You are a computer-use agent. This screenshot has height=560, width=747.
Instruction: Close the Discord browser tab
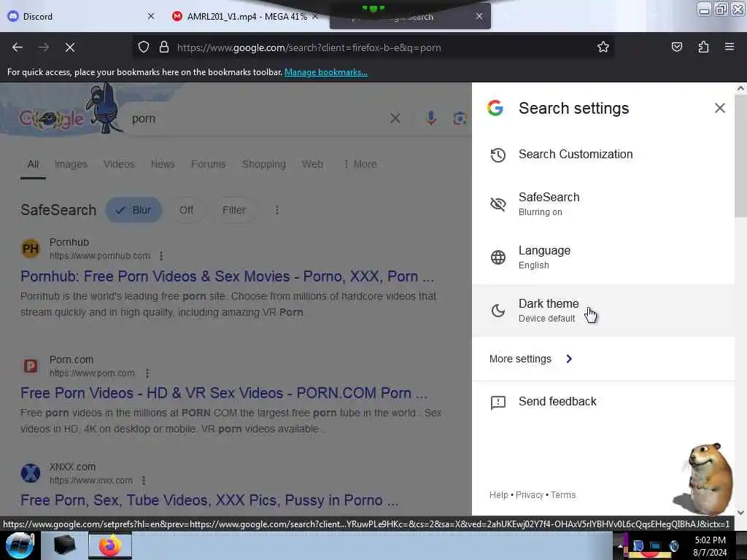point(151,16)
